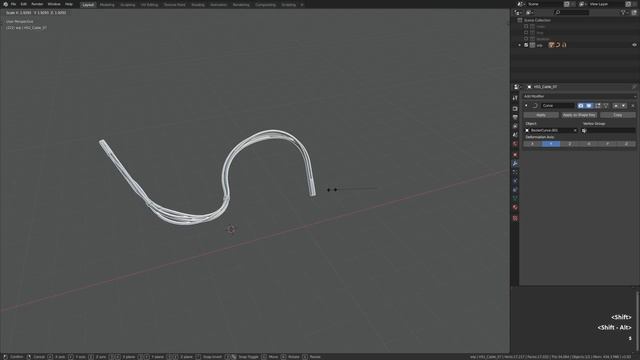The image size is (640, 360).
Task: Open the Output properties tab
Action: 515,118
